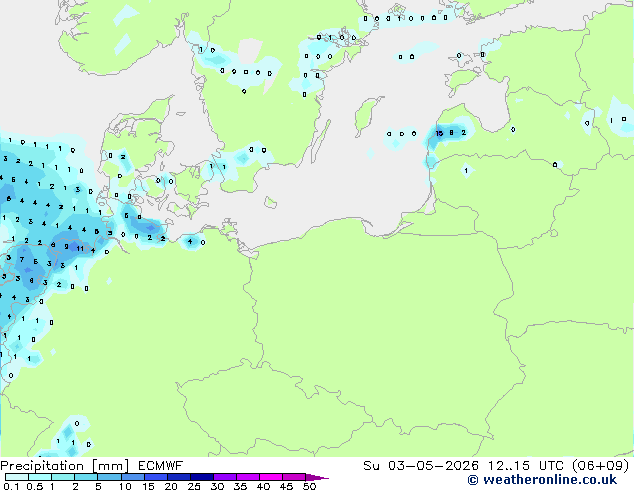The width and height of the screenshot is (634, 490).
Task: Click the map value '15' on the Latvian coast
Action: (439, 133)
